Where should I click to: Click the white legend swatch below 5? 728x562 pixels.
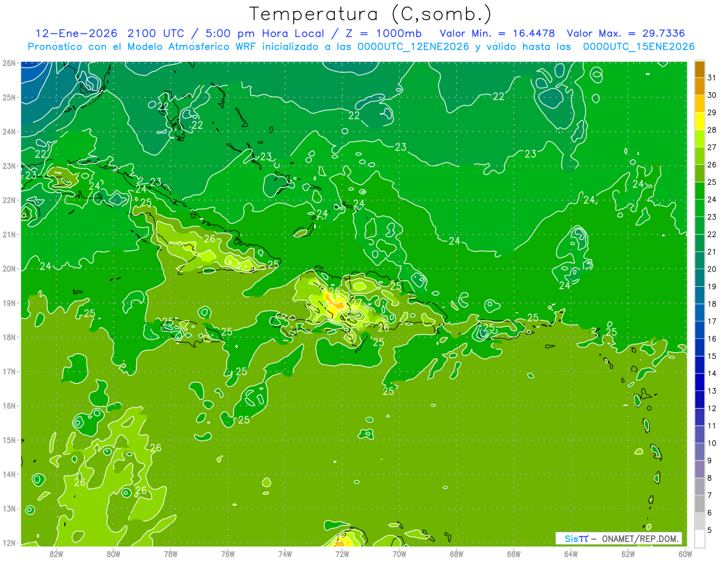click(x=699, y=538)
